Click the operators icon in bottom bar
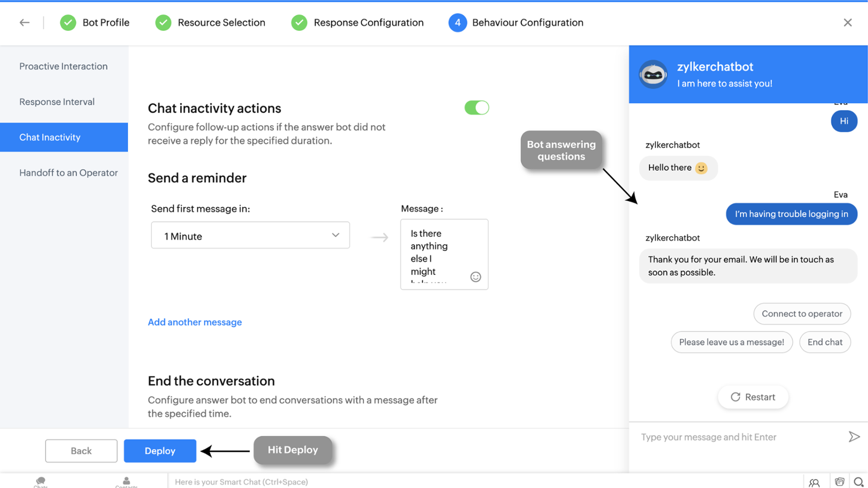868x488 pixels. (x=814, y=482)
